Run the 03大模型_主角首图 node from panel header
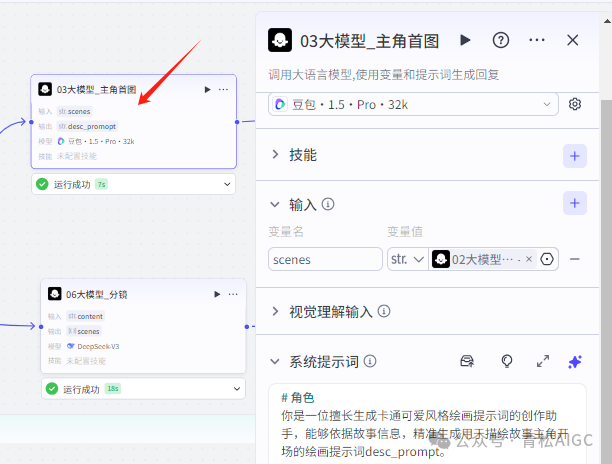Image resolution: width=612 pixels, height=464 pixels. 465,40
